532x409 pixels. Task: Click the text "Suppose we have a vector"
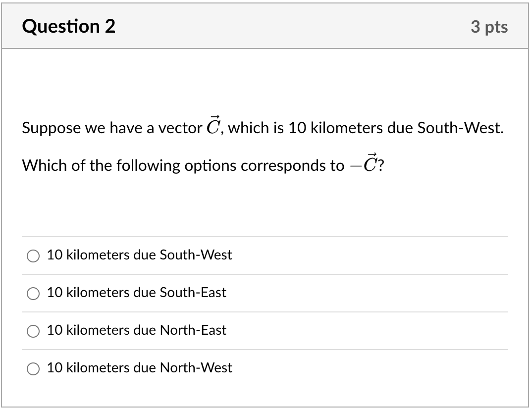(112, 128)
